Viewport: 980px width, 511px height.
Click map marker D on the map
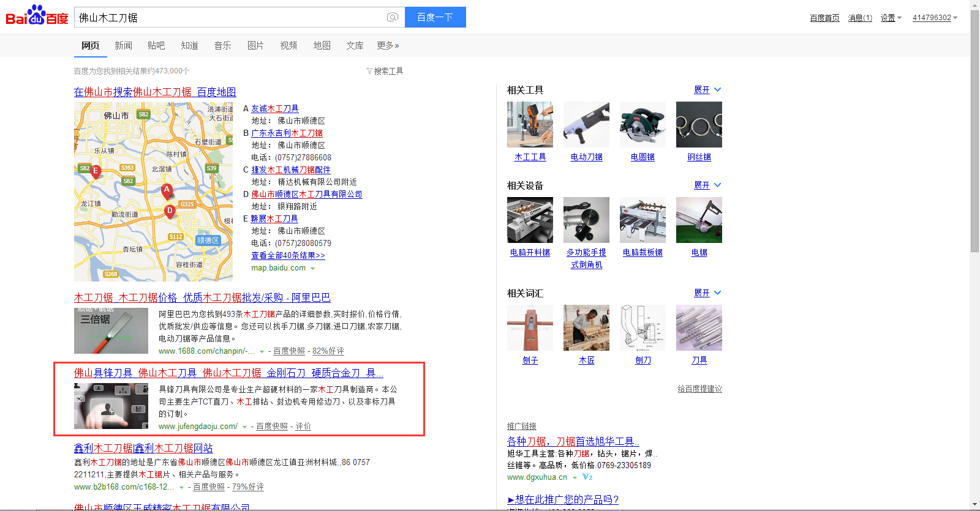point(170,211)
